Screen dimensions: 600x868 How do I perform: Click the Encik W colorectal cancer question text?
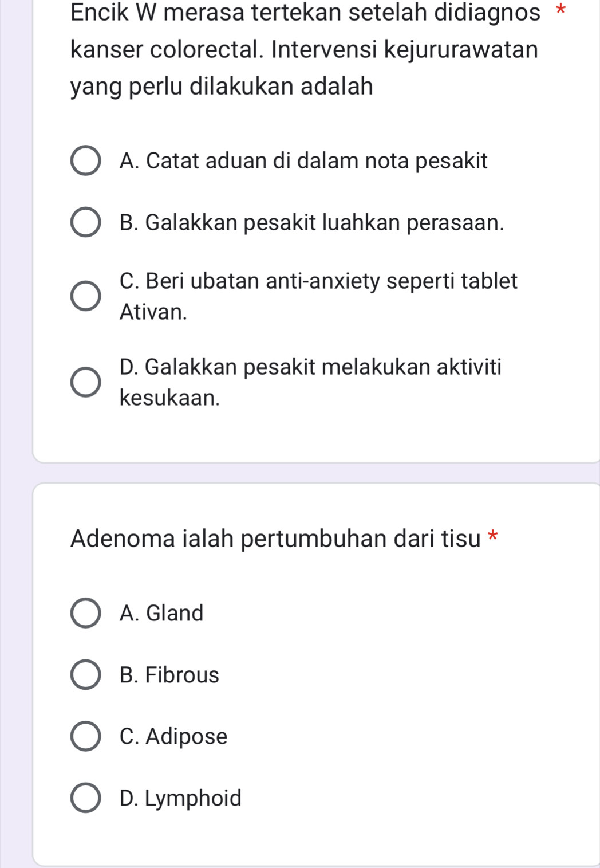point(305,49)
